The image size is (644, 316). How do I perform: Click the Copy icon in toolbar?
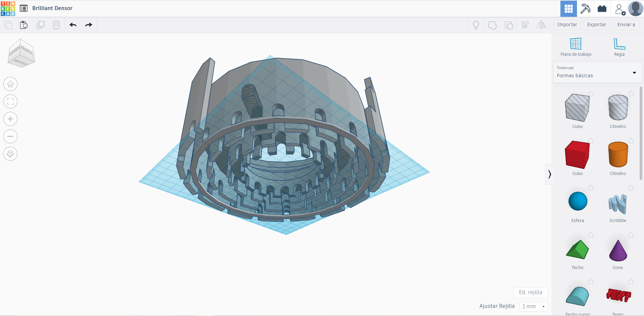pos(8,25)
